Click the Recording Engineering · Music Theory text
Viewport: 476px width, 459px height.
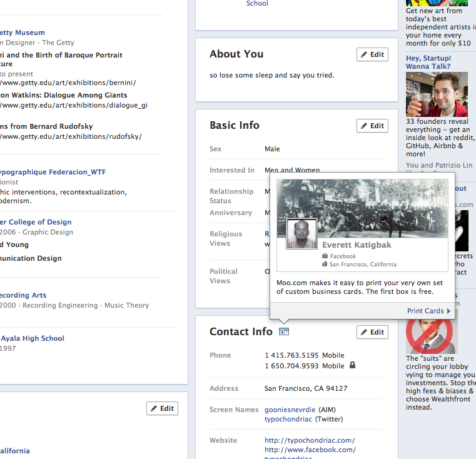click(86, 305)
